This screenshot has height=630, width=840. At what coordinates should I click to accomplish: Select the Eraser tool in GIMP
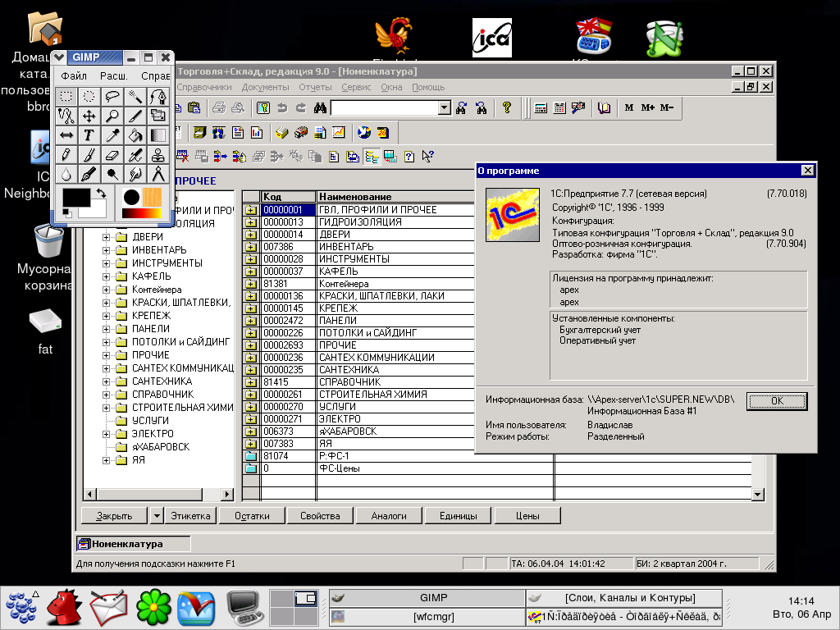(112, 155)
